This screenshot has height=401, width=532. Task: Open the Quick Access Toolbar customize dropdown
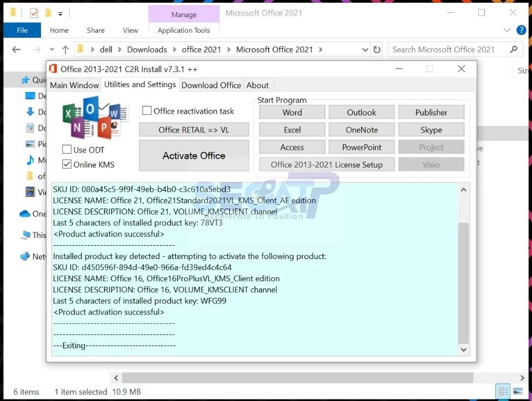click(60, 12)
